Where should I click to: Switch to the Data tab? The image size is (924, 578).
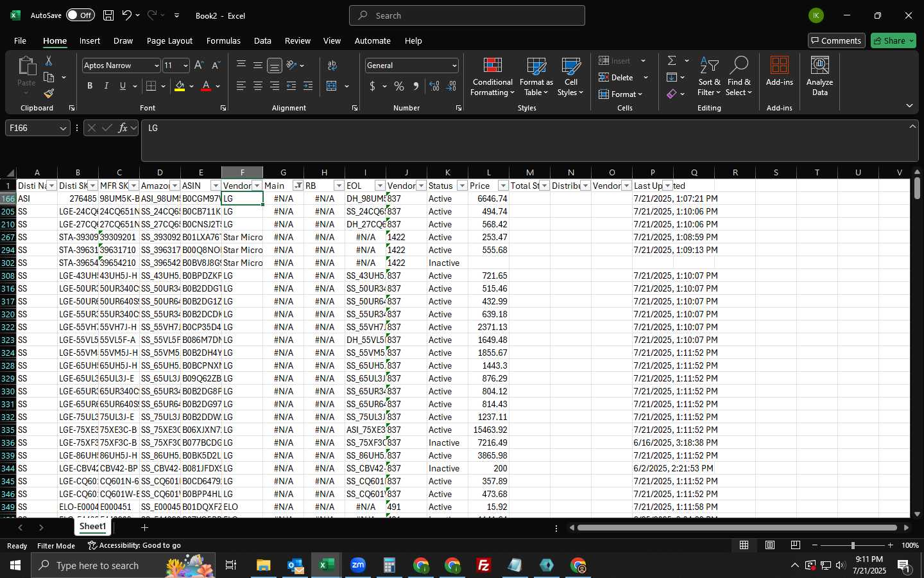262,40
